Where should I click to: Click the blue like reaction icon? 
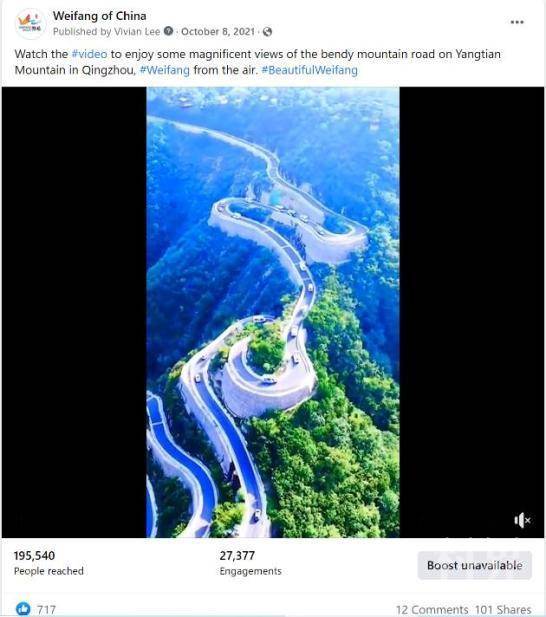(24, 609)
